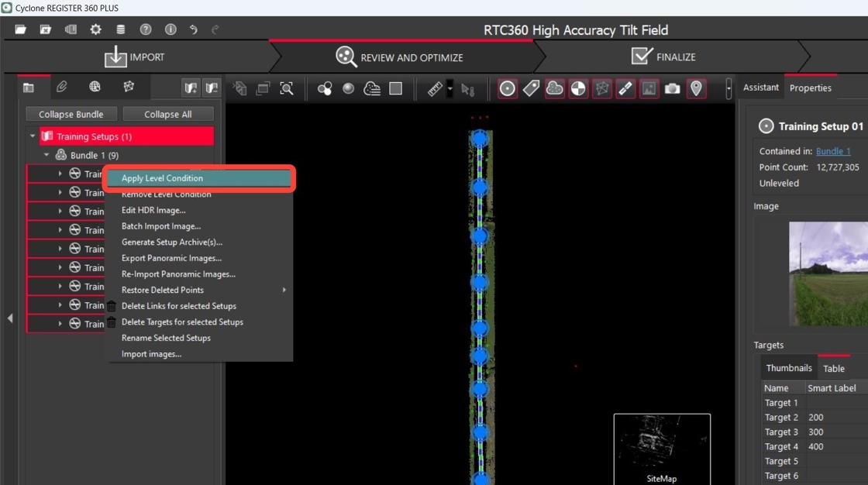Switch to the Properties tab

pos(811,88)
